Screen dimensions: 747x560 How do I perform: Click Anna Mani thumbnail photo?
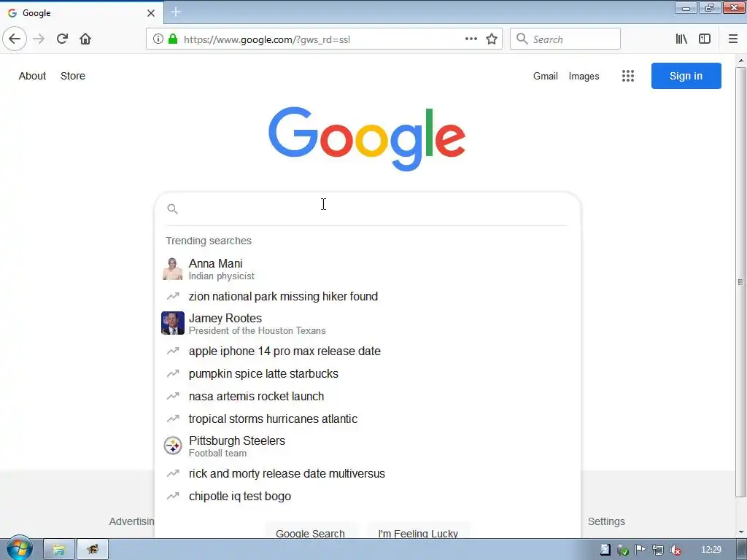172,269
